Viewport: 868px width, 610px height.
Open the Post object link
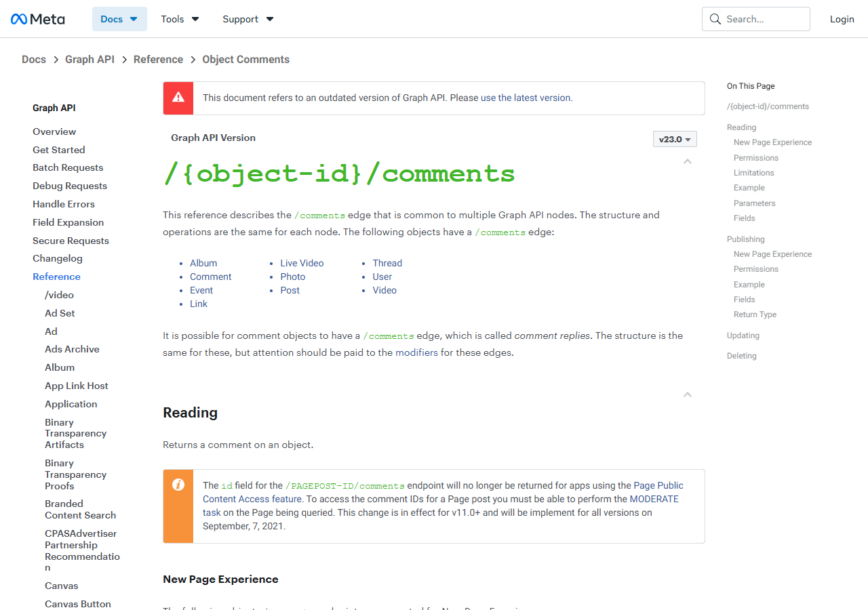290,290
